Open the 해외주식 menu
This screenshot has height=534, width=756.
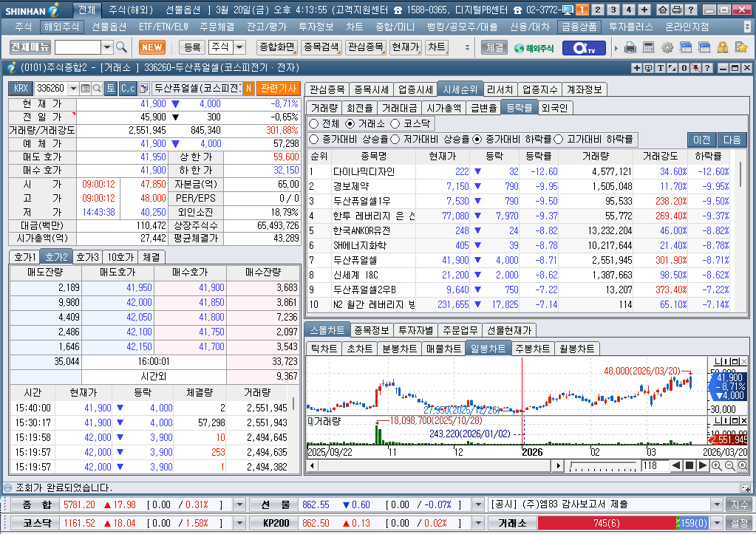[61, 27]
